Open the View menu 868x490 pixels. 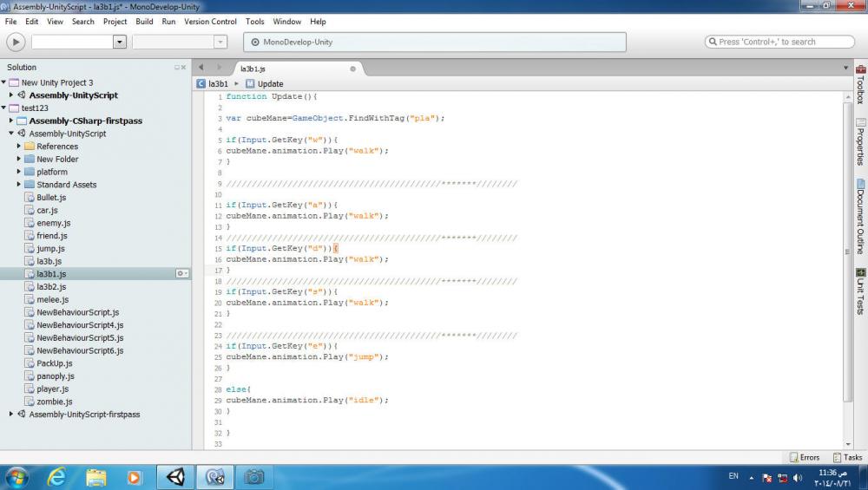click(55, 22)
